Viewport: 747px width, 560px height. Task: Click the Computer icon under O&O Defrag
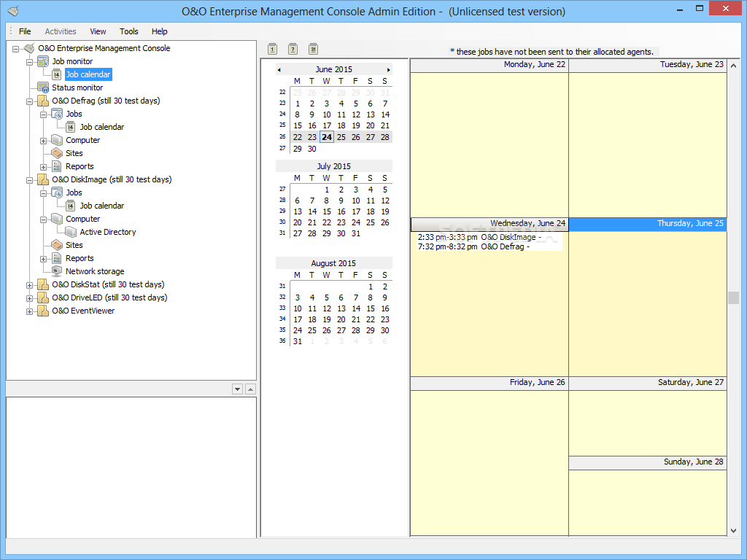(x=57, y=140)
